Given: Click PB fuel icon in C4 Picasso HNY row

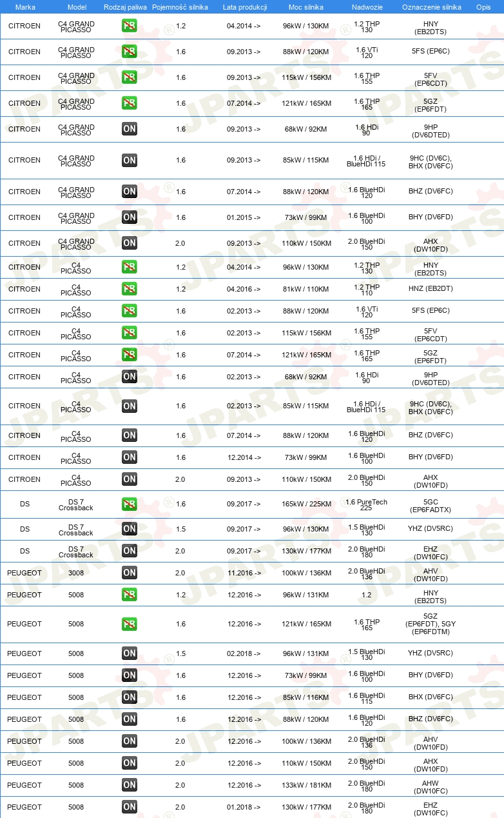Looking at the screenshot, I should (x=130, y=267).
